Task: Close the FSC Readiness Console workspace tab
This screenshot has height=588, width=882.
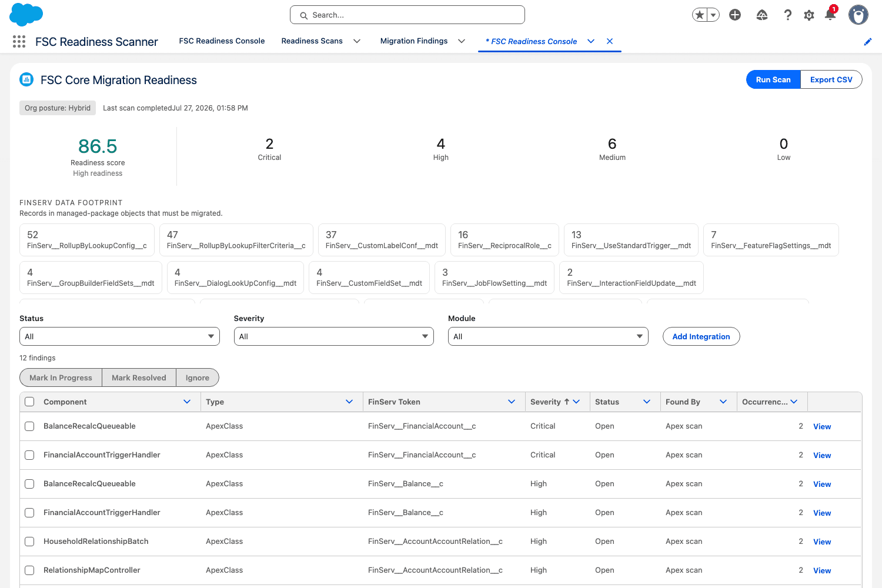Action: point(610,41)
